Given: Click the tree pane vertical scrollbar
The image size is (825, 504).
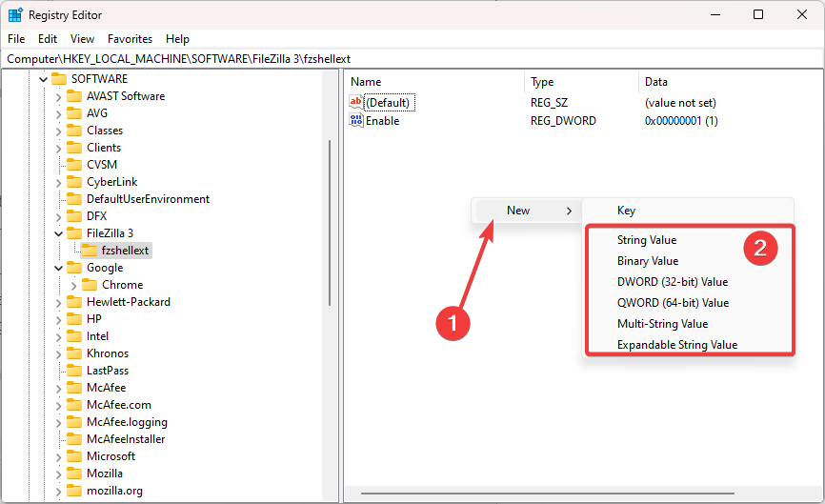Looking at the screenshot, I should [x=330, y=223].
